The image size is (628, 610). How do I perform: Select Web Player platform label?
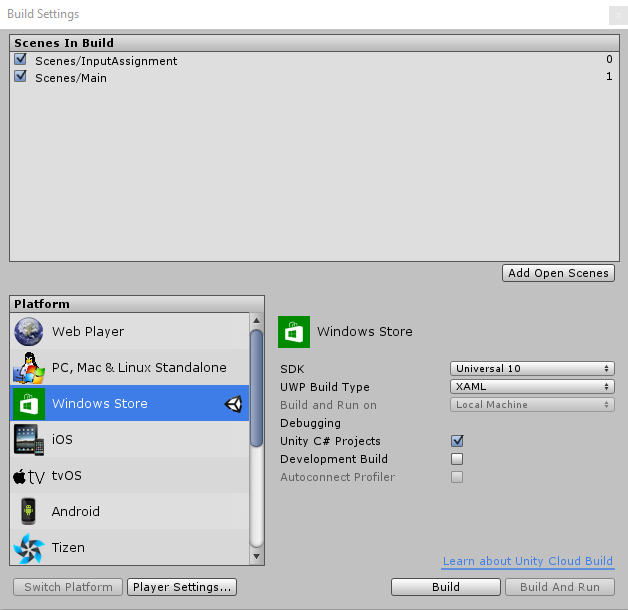pos(88,332)
